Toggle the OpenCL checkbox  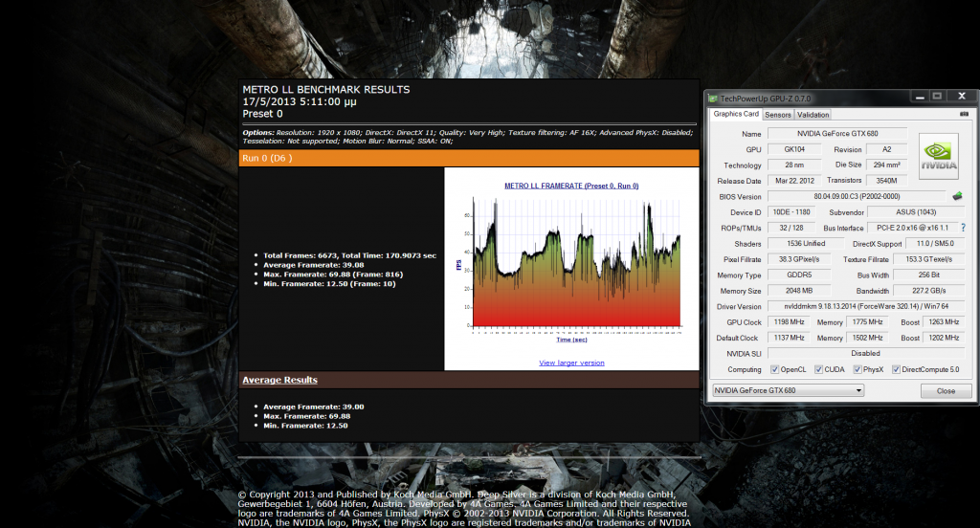click(x=775, y=369)
